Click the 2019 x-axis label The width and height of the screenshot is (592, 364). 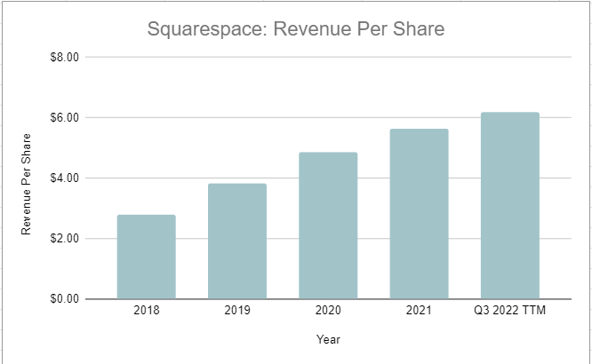(237, 310)
